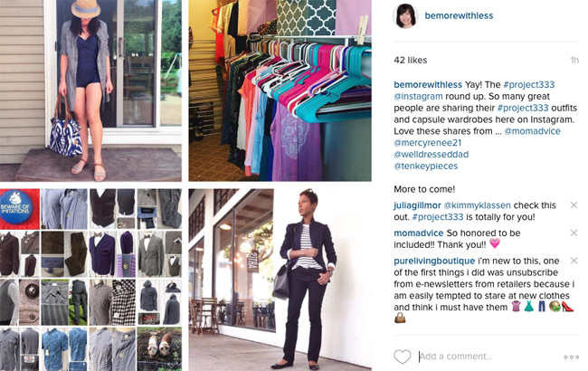
Task: Open @kimmyklassen mention in comment
Action: click(477, 205)
